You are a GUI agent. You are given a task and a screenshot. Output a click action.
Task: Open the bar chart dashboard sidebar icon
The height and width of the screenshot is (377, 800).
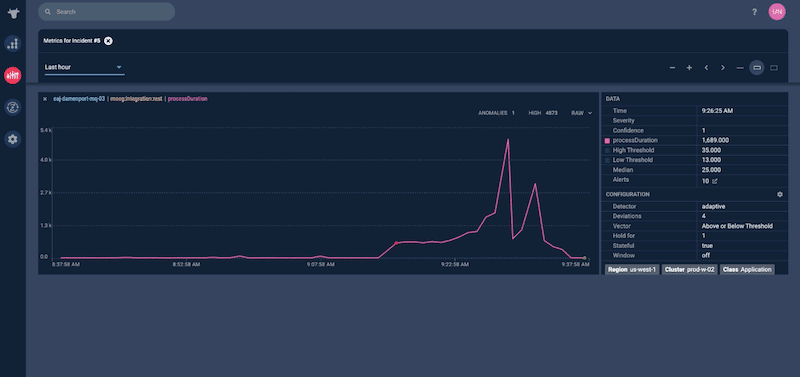click(x=13, y=44)
